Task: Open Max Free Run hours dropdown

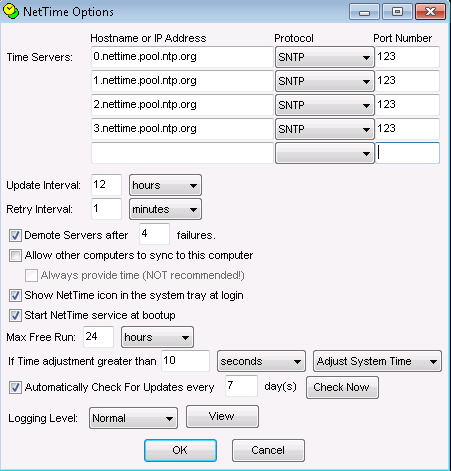Action: click(x=157, y=337)
